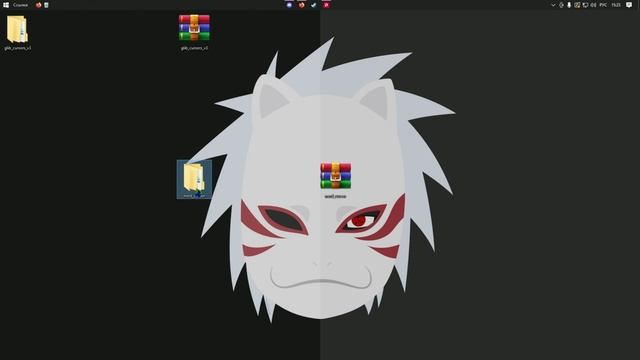Open the recycle bin shortcut in the taskbar
The image size is (640, 360).
(x=46, y=5)
